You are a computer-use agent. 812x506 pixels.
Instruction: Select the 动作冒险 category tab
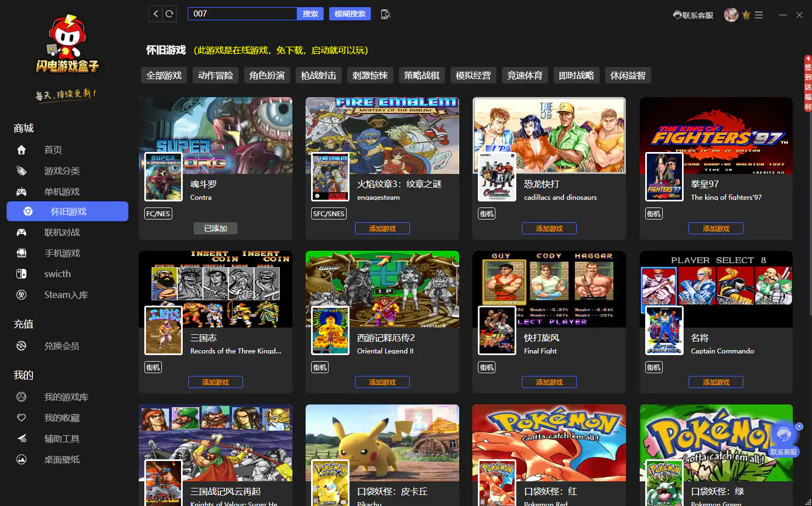[x=216, y=76]
